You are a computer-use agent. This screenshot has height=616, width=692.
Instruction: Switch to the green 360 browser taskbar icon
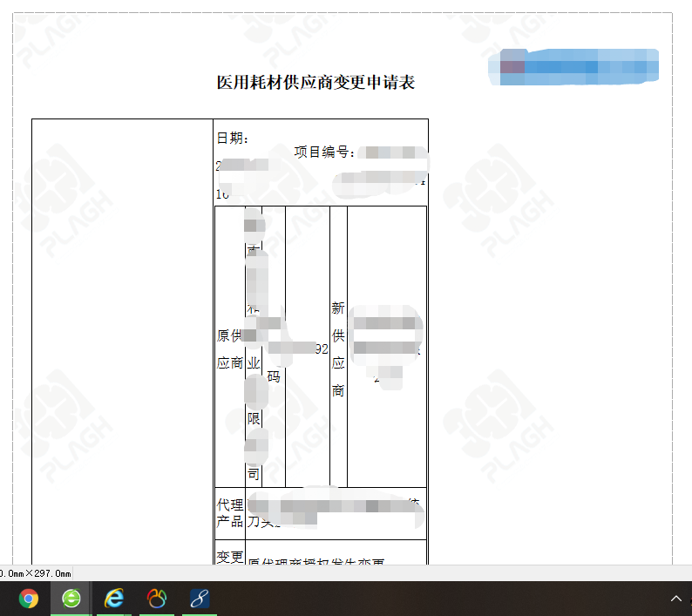tap(71, 599)
